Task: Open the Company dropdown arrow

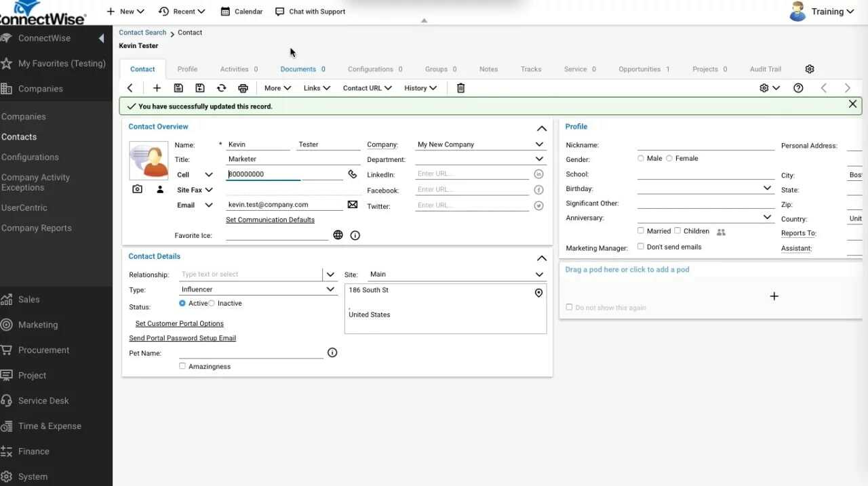Action: point(539,144)
